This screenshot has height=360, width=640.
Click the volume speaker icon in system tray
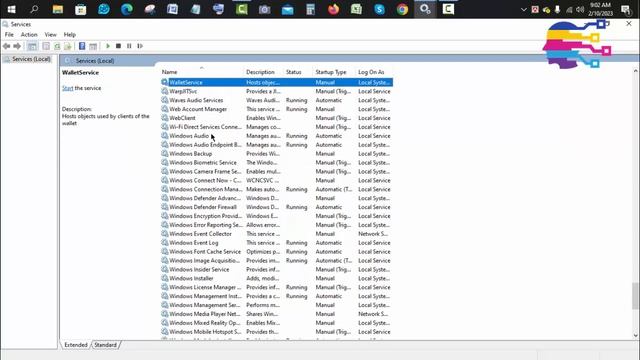[x=580, y=9]
